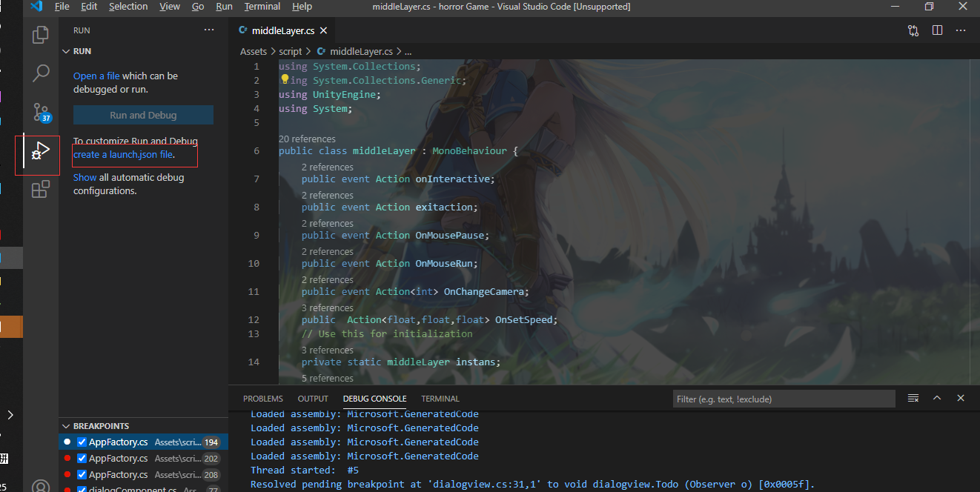Switch to the PROBLEMS tab
This screenshot has width=980, height=492.
(263, 399)
